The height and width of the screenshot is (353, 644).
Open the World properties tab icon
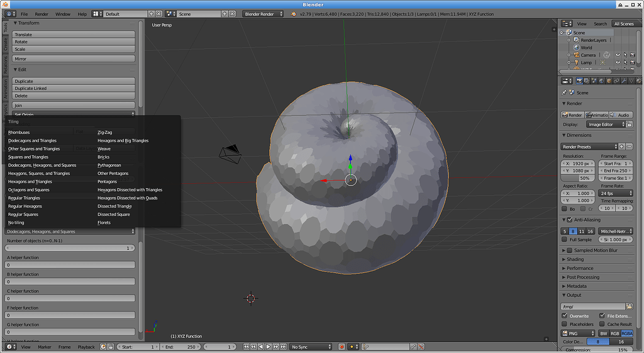tap(602, 81)
